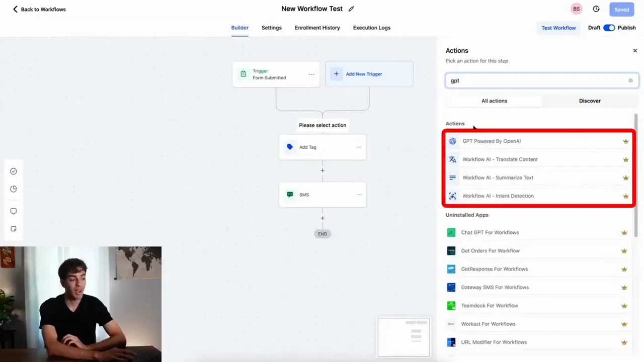Click the Form Submitted trigger clipboard icon
Viewport: 644px width, 362px height.
tap(244, 74)
